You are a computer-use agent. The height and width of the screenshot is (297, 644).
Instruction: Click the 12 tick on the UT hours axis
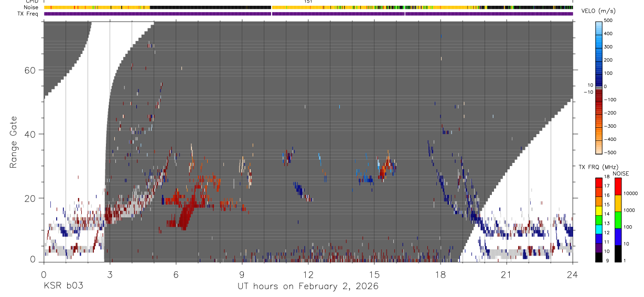click(308, 274)
